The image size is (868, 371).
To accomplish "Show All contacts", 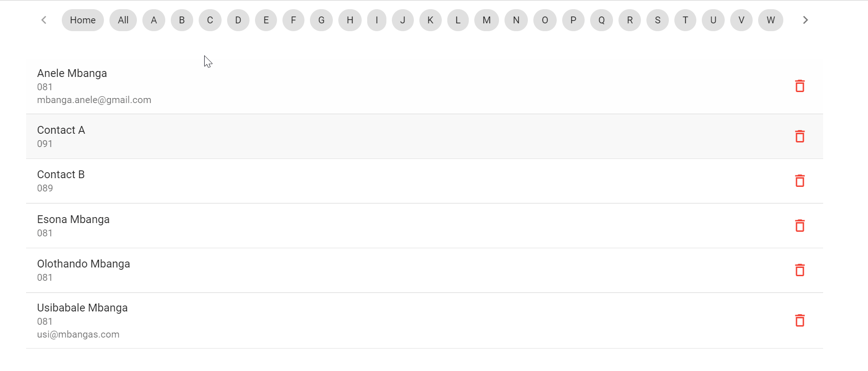I will click(123, 20).
